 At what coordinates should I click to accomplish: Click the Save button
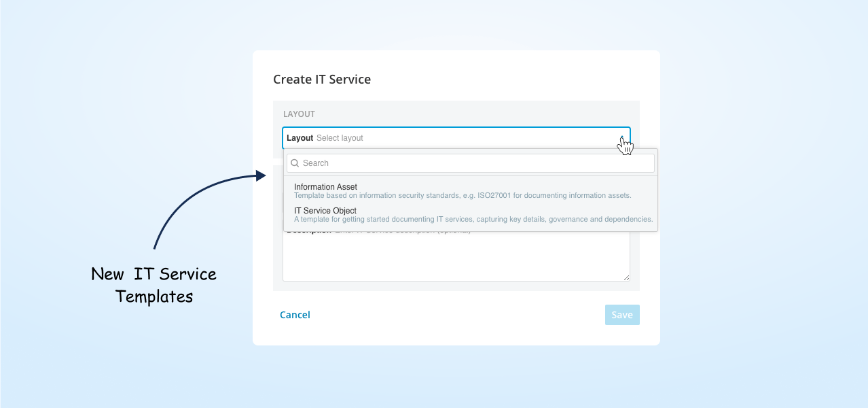pyautogui.click(x=622, y=315)
